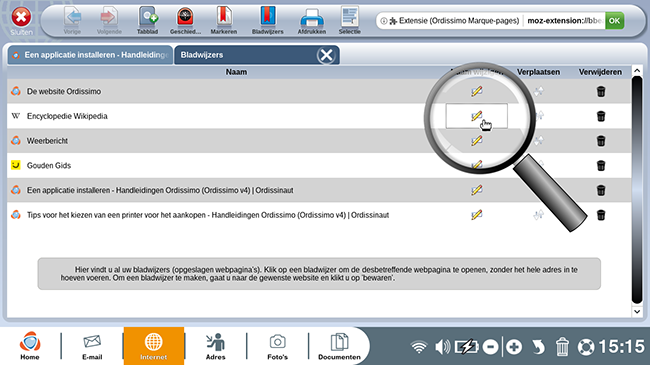The height and width of the screenshot is (365, 650).
Task: Open the Gouden Gids bookmark
Action: point(49,165)
